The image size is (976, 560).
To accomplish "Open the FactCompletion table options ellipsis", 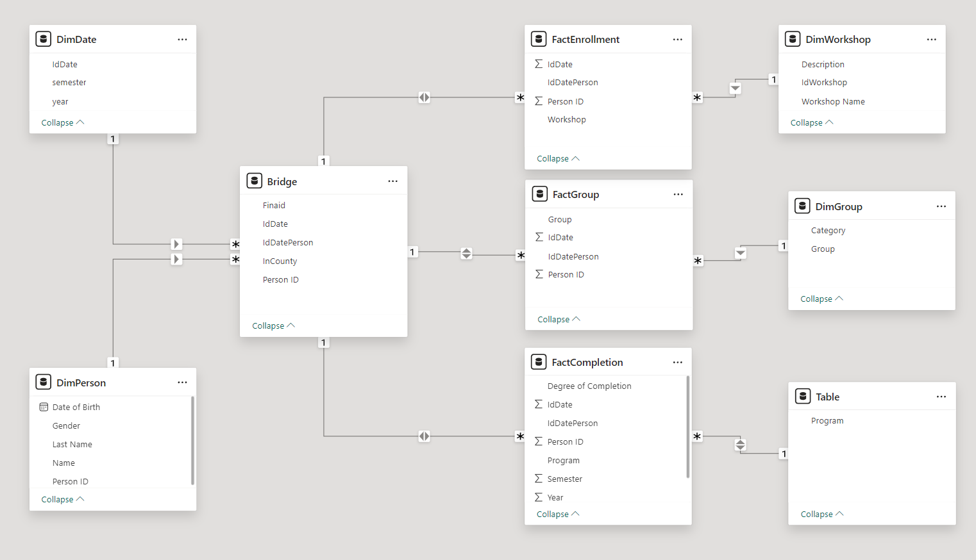I will click(x=677, y=363).
